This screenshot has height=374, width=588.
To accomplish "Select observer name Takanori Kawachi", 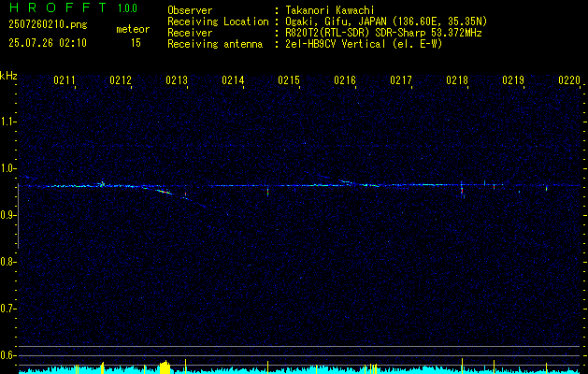I will pyautogui.click(x=330, y=10).
